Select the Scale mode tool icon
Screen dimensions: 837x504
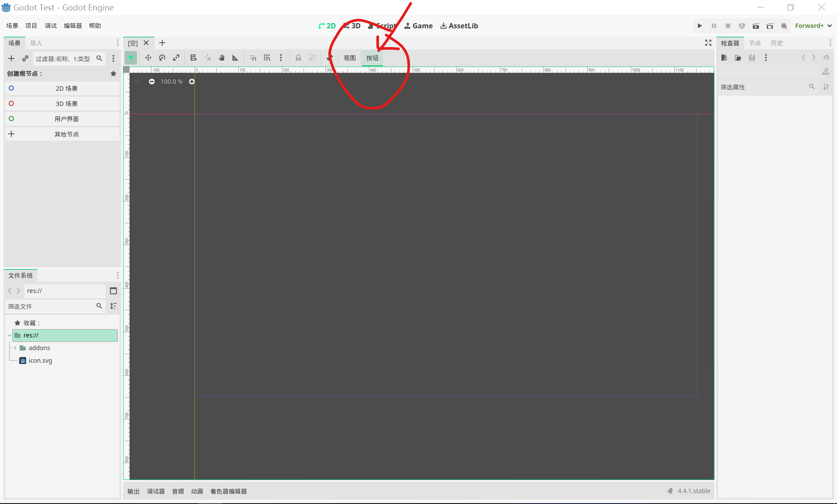176,58
